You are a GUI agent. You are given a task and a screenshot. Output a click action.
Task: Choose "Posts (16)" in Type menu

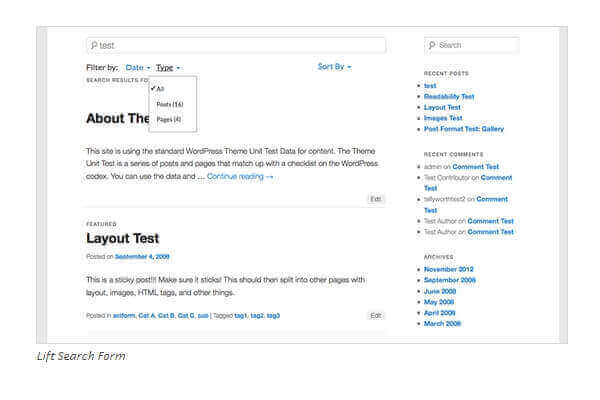coord(169,104)
